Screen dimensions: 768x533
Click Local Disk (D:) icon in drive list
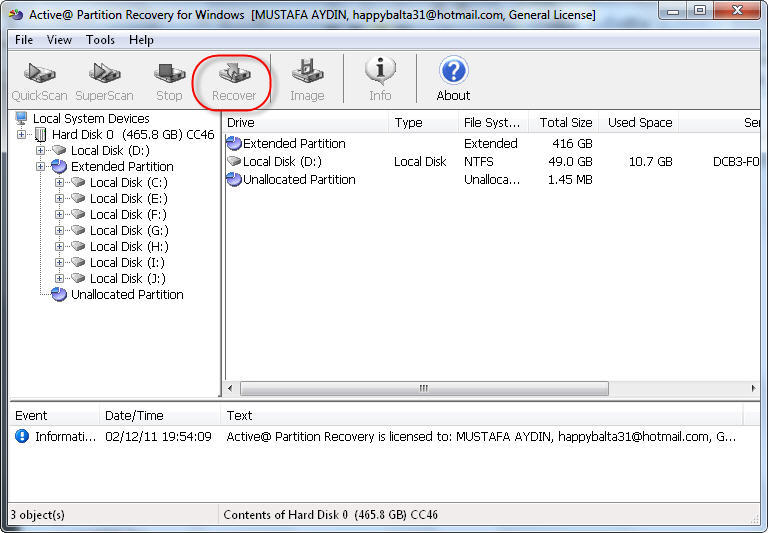pos(234,161)
